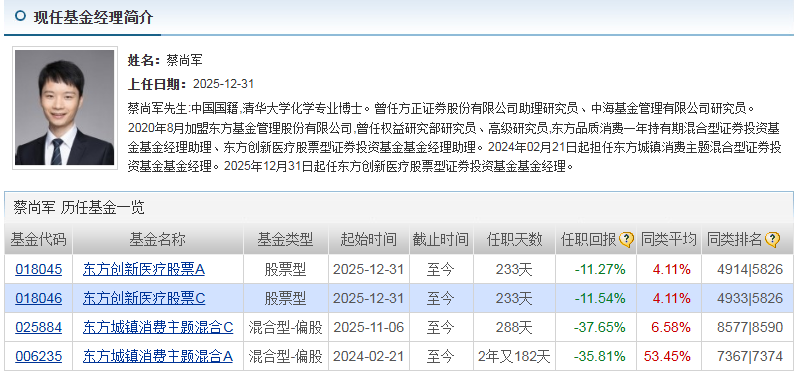The height and width of the screenshot is (376, 799).
Task: Open fund code 018046 link
Action: [39, 299]
